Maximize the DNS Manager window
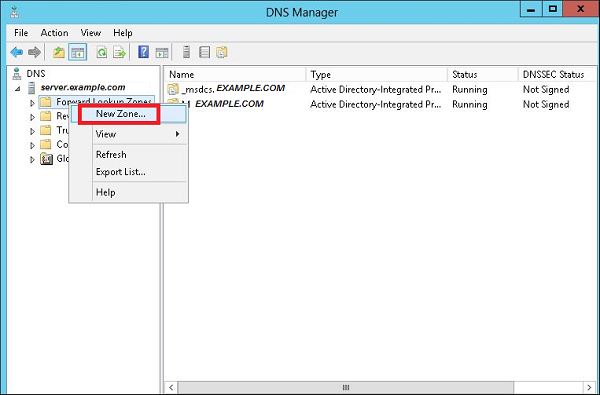Screen dimensions: 600x395 553,9
